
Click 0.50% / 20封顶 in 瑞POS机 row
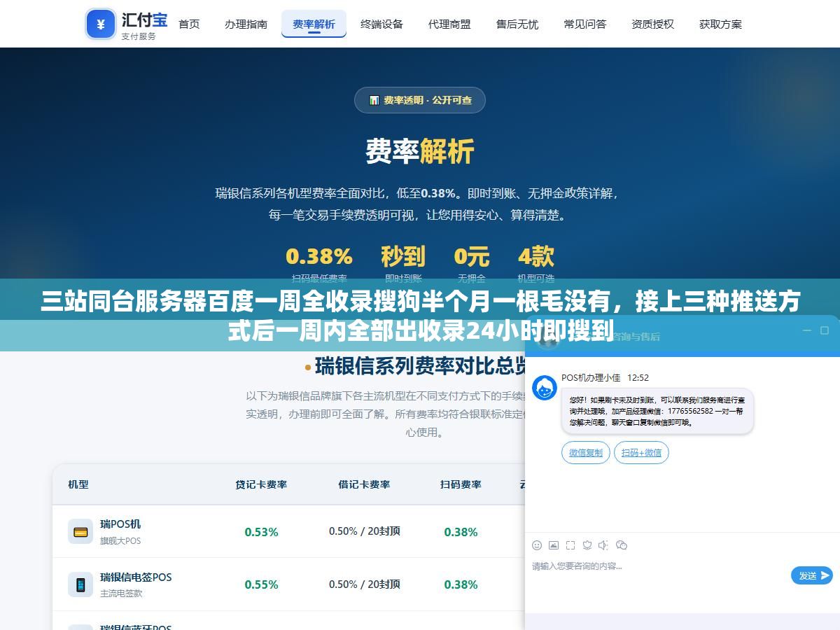365,531
